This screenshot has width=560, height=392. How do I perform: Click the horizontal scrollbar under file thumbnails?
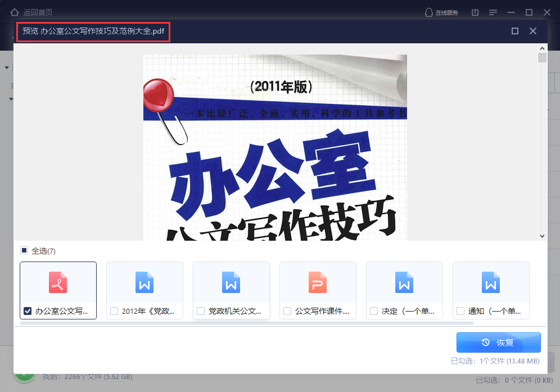click(x=246, y=323)
